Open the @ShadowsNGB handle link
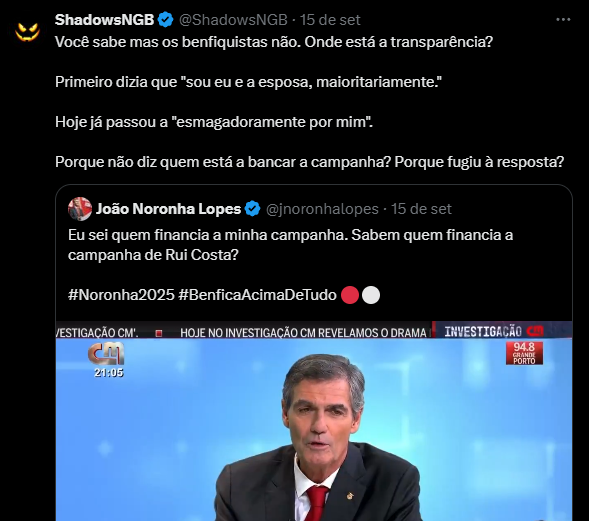This screenshot has width=589, height=521. pyautogui.click(x=233, y=20)
